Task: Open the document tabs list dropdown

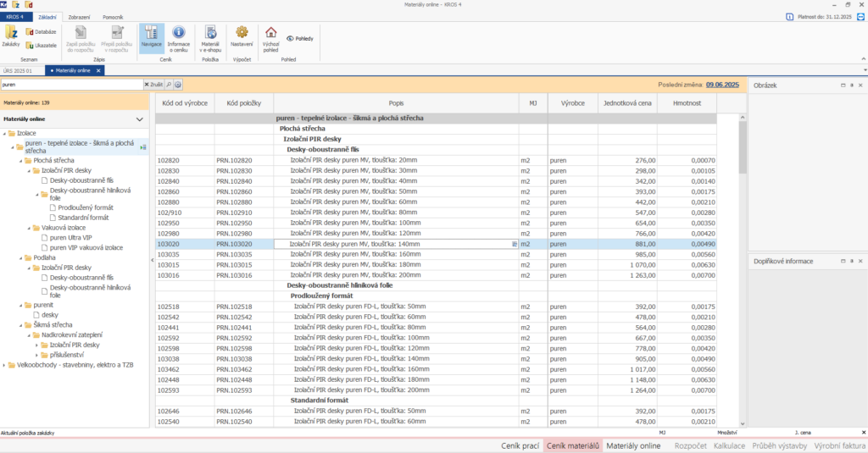Action: [x=865, y=70]
